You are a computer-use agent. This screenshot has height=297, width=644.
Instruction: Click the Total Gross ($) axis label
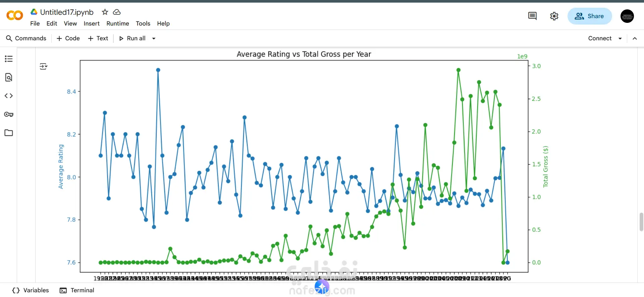coord(546,167)
